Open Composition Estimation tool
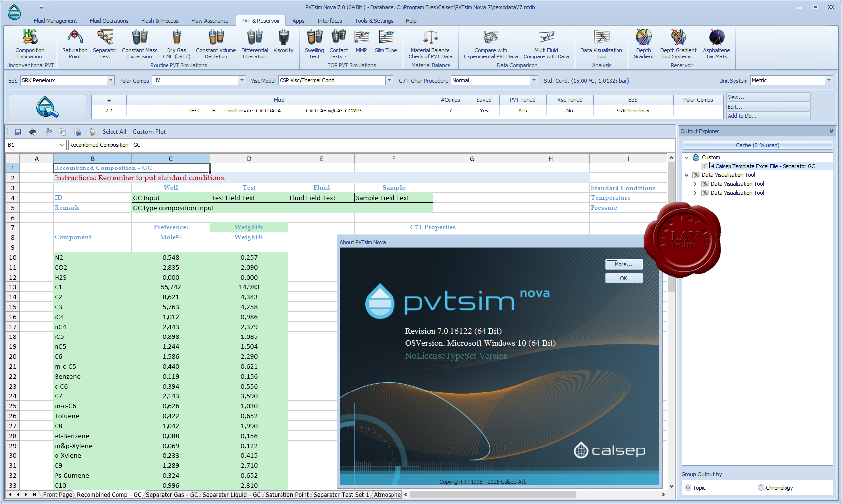 pyautogui.click(x=30, y=44)
